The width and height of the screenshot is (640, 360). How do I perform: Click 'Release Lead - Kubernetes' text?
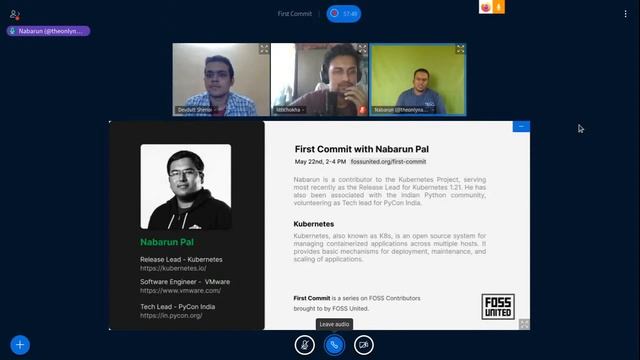(x=181, y=260)
